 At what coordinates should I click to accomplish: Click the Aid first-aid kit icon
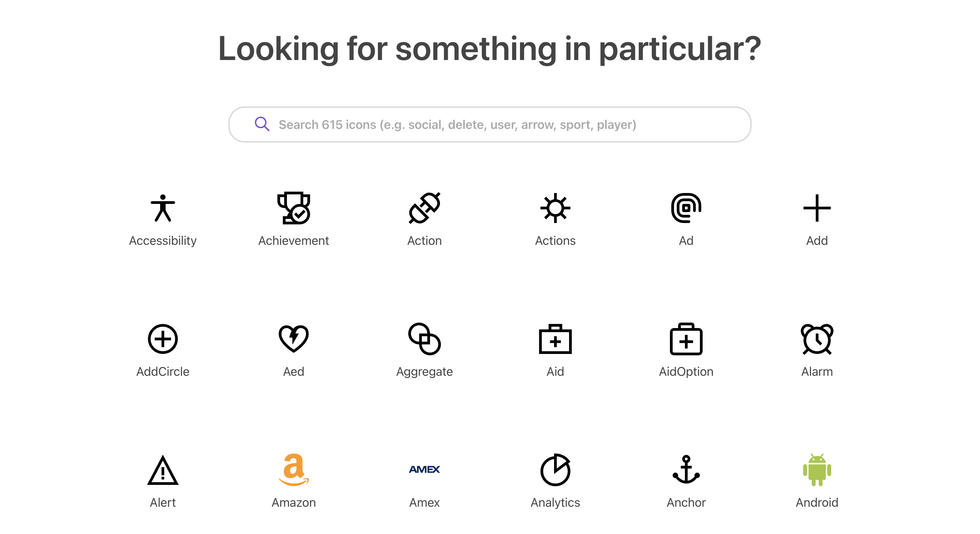point(555,339)
